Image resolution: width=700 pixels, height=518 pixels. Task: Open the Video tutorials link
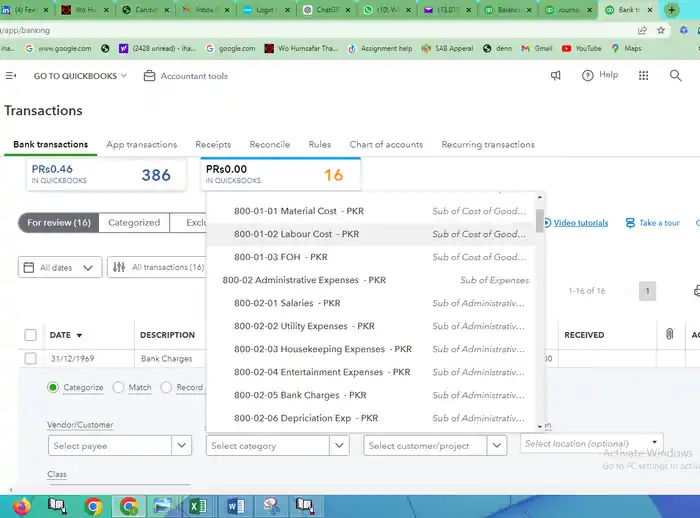click(580, 223)
